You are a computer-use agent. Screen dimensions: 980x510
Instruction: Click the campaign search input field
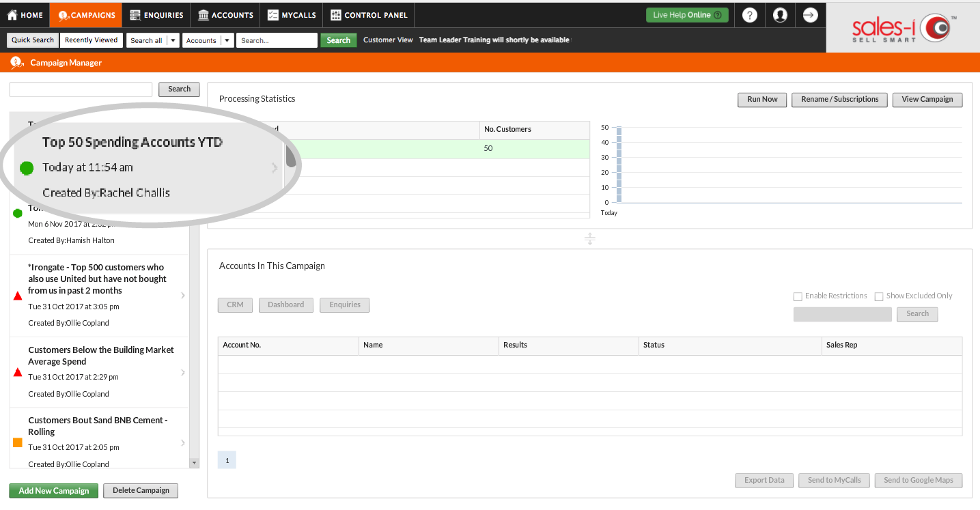[81, 89]
